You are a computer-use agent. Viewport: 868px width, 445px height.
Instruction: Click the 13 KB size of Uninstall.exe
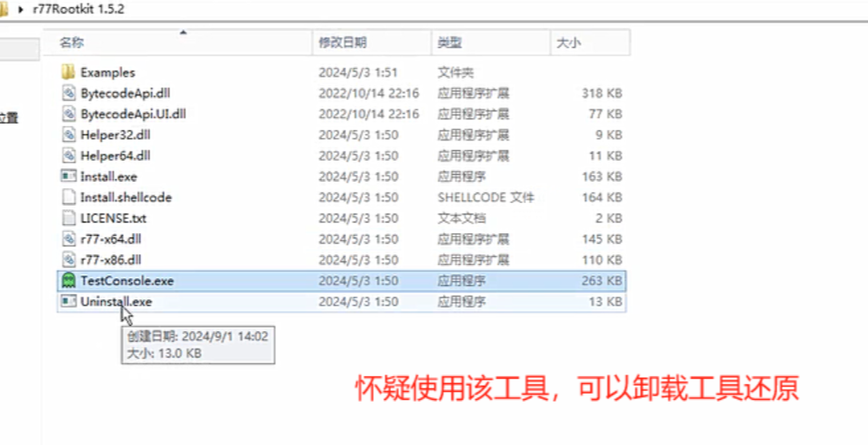606,302
